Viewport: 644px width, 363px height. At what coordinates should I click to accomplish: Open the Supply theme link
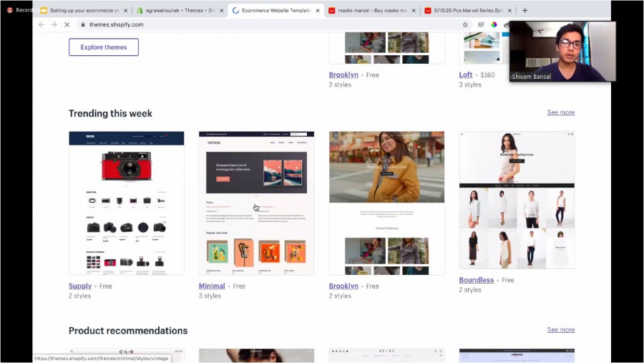[80, 286]
